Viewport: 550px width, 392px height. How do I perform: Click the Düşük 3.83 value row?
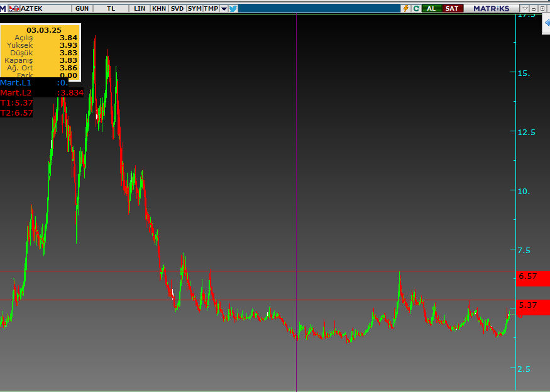pos(41,53)
